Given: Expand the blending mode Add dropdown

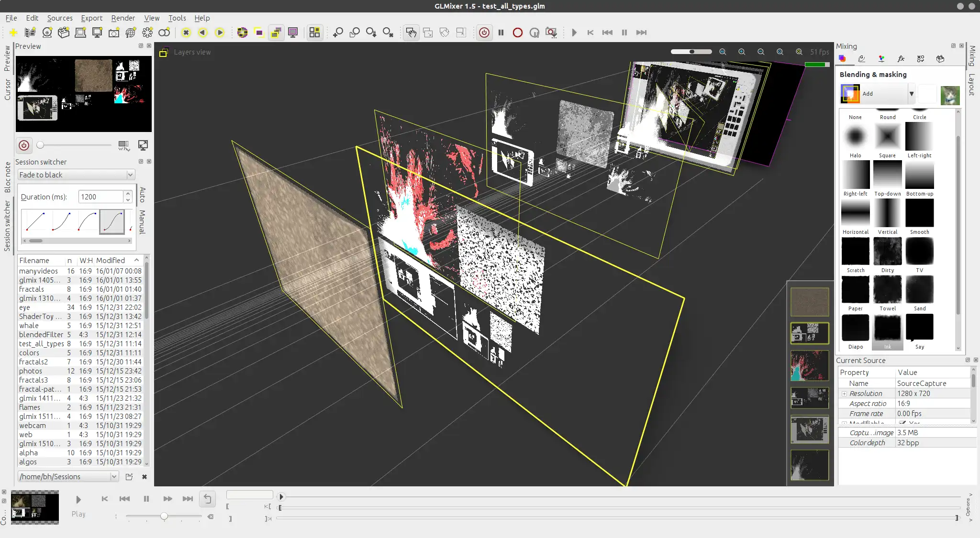Looking at the screenshot, I should [x=912, y=93].
